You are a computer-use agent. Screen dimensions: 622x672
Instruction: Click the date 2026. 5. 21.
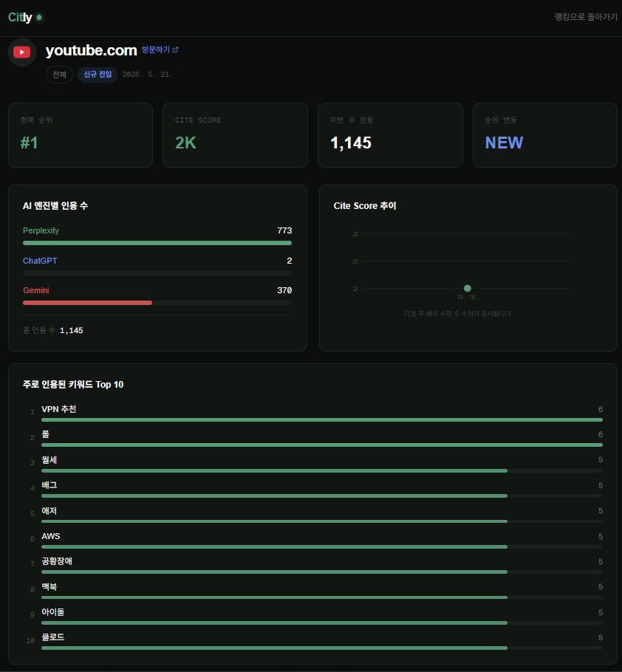148,75
